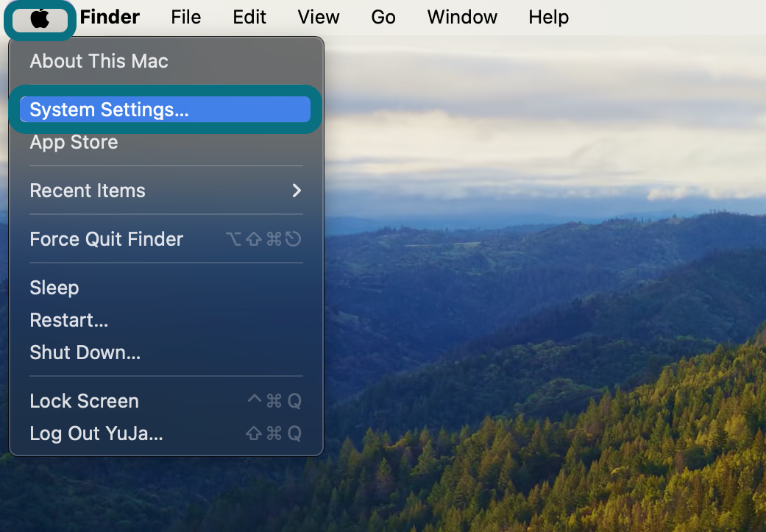Open the Finder menu in menu bar
Viewport: 766px width, 532px height.
110,17
